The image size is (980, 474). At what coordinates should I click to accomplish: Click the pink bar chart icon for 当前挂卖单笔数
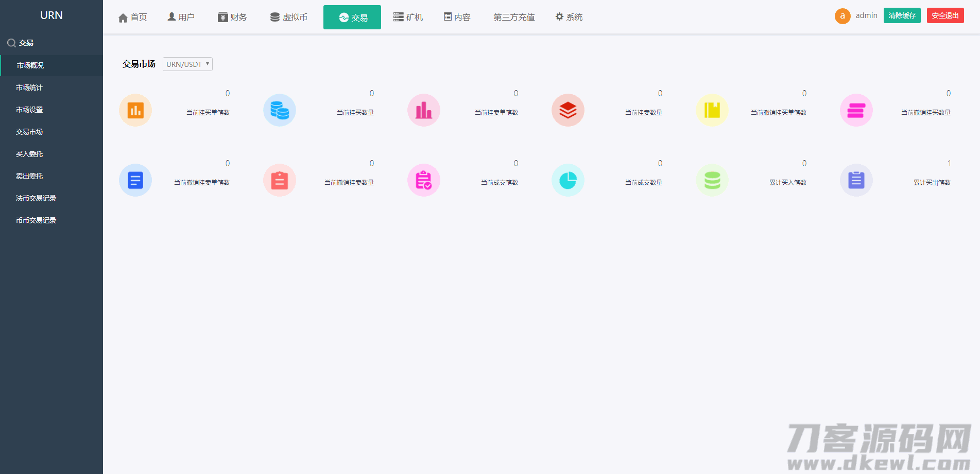click(424, 110)
